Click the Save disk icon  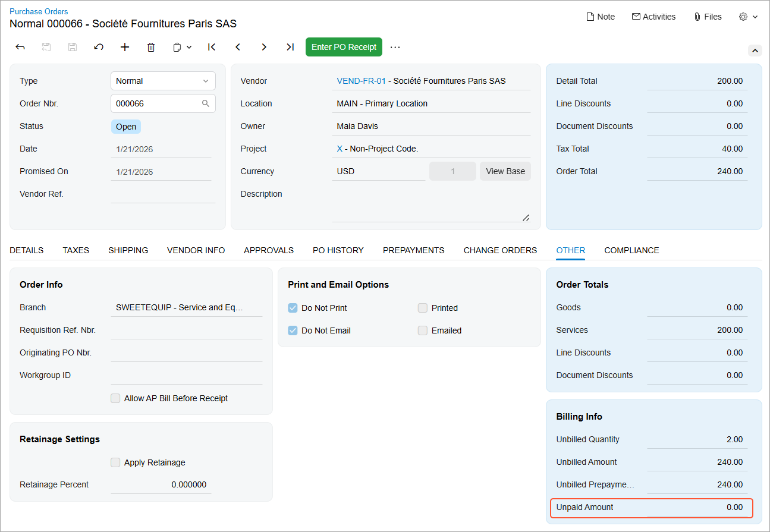point(73,47)
